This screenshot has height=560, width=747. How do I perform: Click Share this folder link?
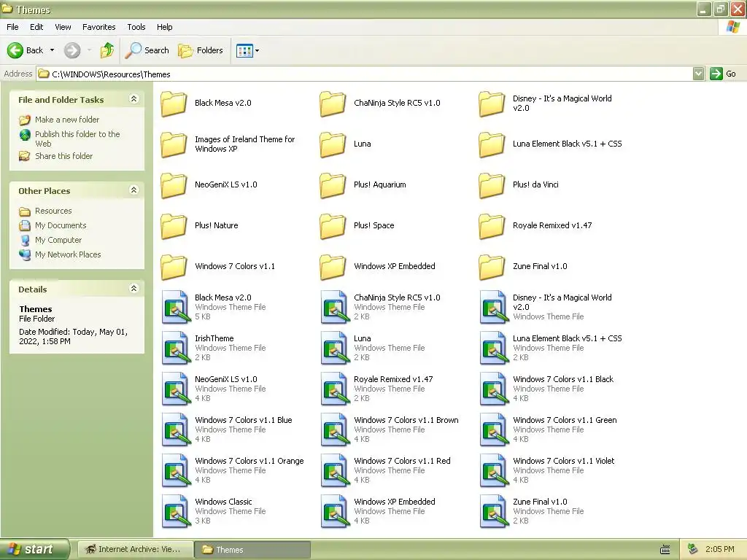(x=64, y=156)
